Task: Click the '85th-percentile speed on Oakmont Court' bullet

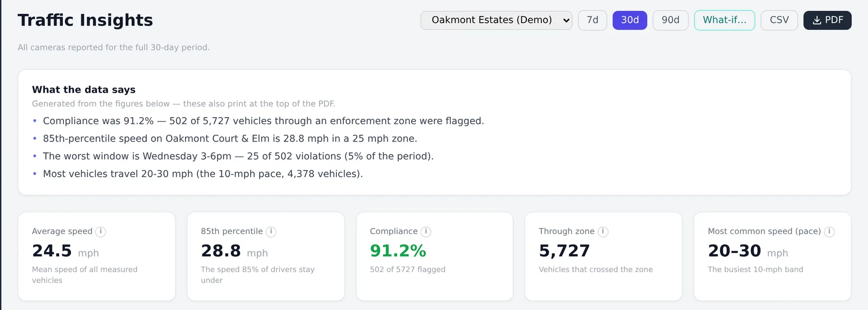Action: point(230,138)
